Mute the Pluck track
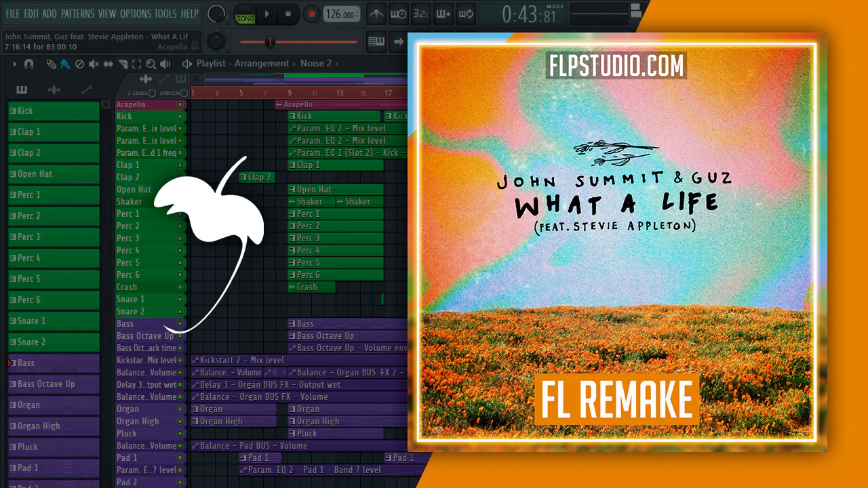This screenshot has height=488, width=868. pyautogui.click(x=180, y=433)
